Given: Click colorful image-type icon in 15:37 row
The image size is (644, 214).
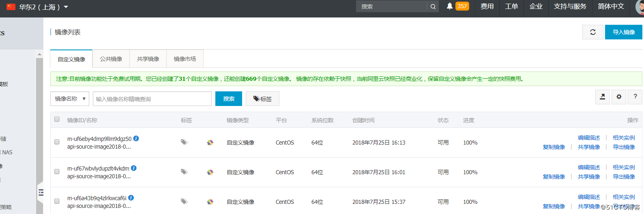Looking at the screenshot, I should tap(210, 202).
